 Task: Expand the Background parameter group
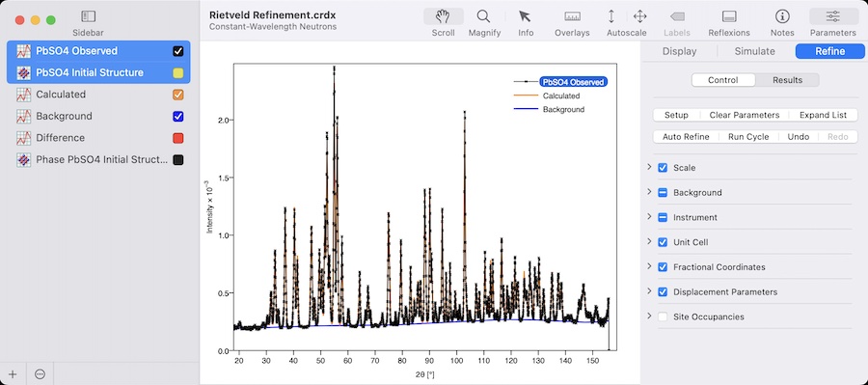649,192
